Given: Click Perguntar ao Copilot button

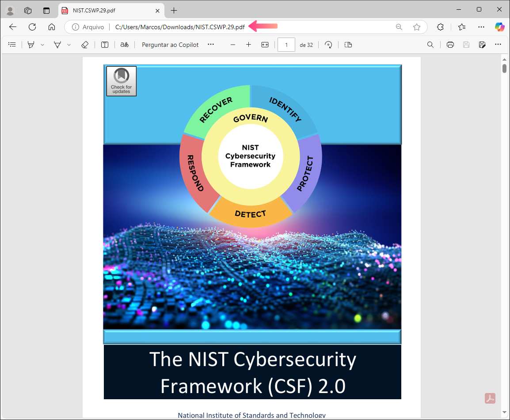Looking at the screenshot, I should [170, 45].
